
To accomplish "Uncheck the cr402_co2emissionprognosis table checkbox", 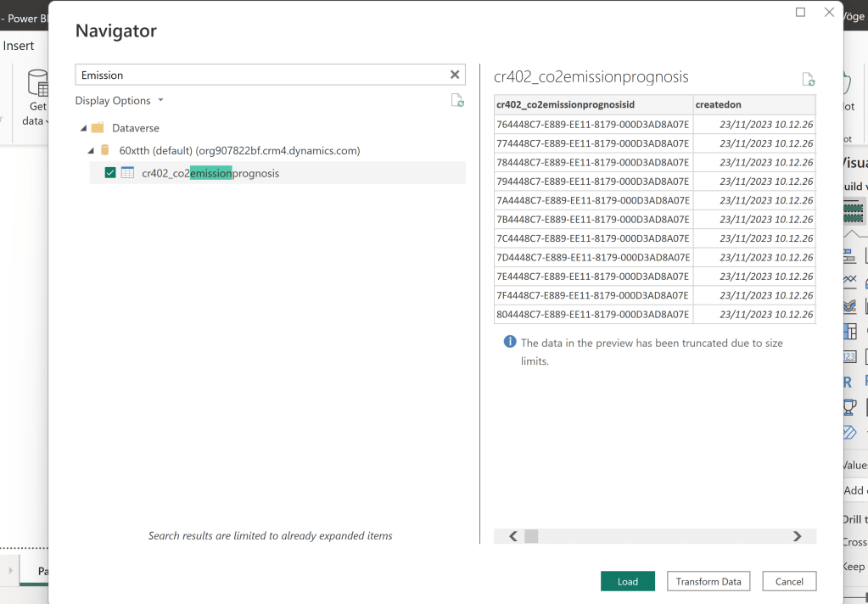I will (110, 173).
